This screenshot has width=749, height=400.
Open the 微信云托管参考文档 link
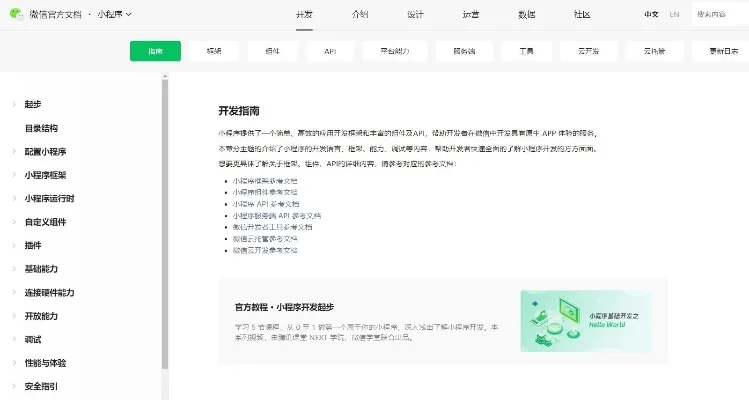265,238
